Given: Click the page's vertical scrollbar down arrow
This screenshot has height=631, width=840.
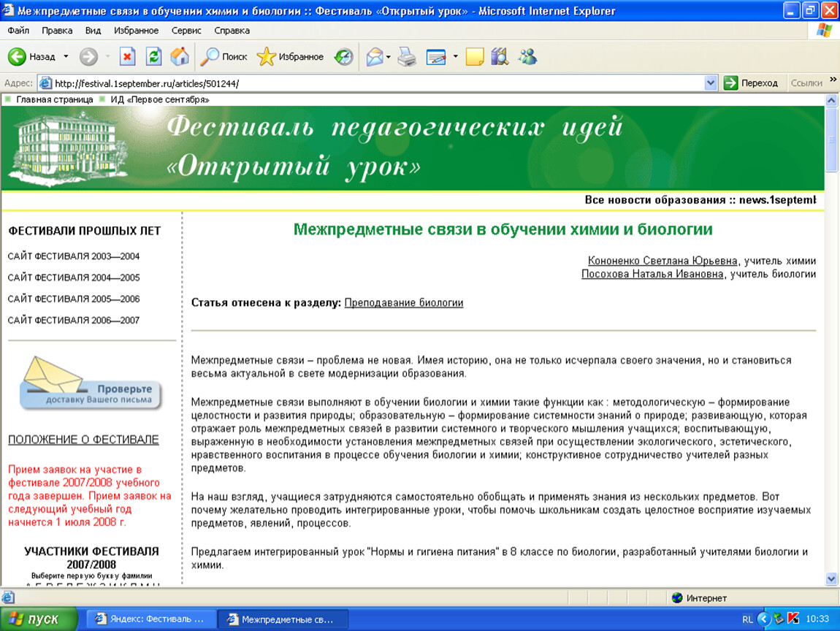Looking at the screenshot, I should pyautogui.click(x=831, y=578).
